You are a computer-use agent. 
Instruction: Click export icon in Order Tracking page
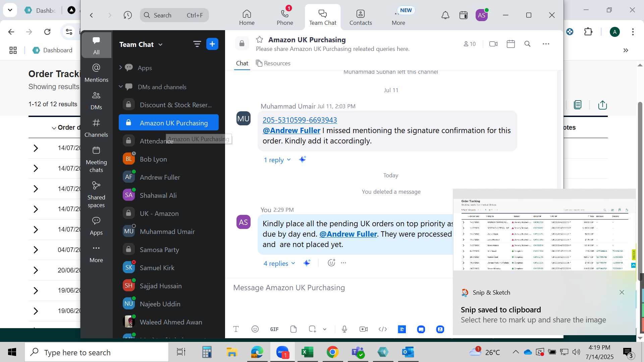coord(602,105)
